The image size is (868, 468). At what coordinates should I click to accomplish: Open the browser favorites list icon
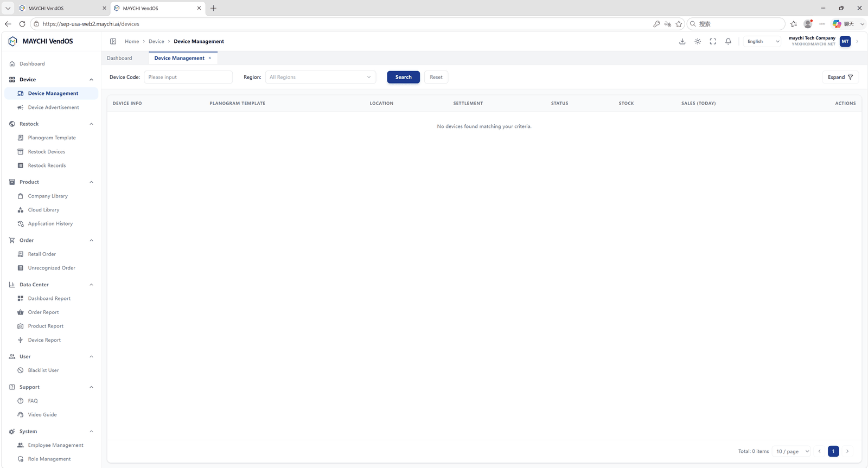794,24
